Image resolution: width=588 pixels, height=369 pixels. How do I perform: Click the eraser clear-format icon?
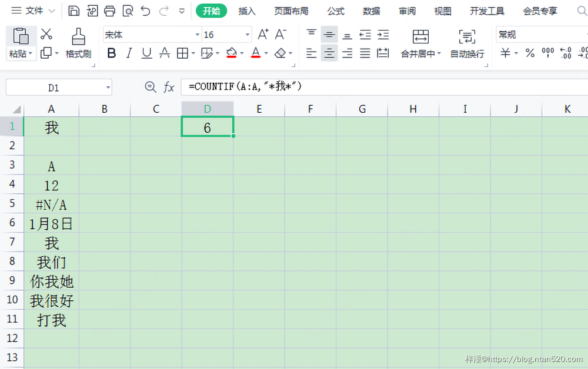coord(280,53)
